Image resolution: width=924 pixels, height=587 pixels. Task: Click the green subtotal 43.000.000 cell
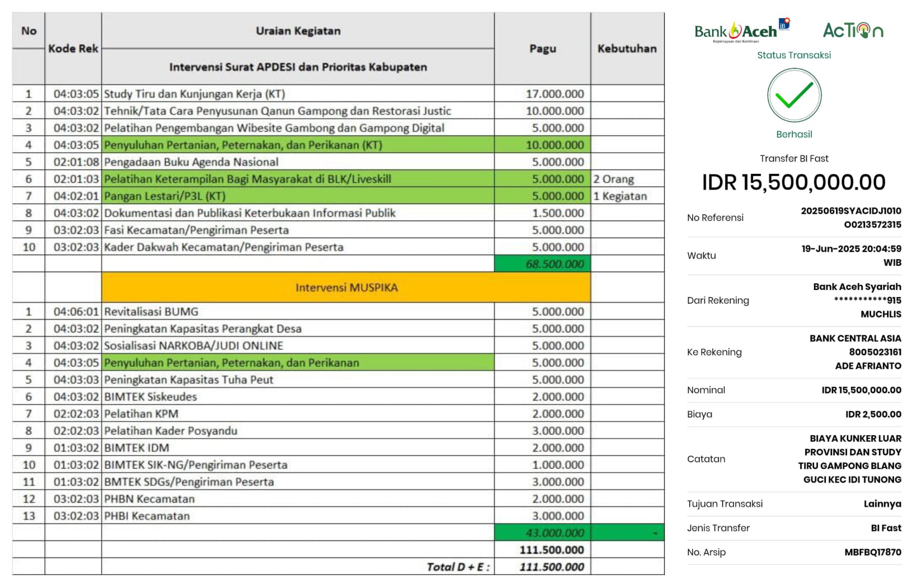[x=542, y=532]
